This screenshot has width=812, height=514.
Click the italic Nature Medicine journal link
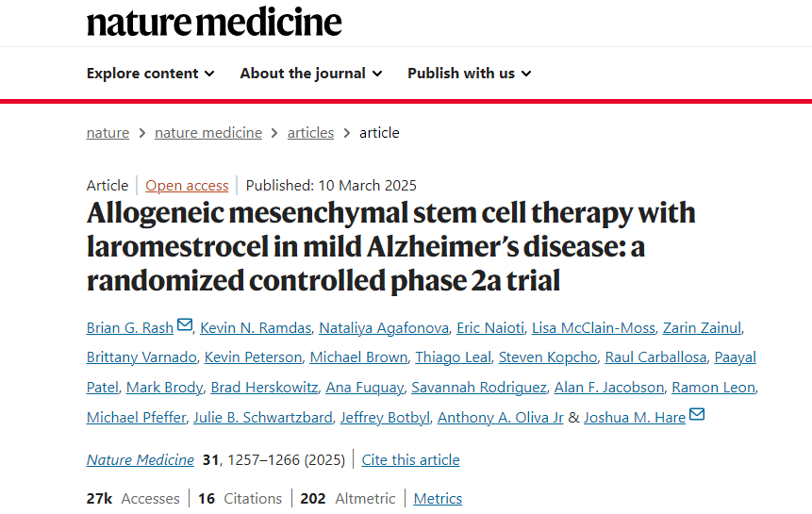coord(140,460)
